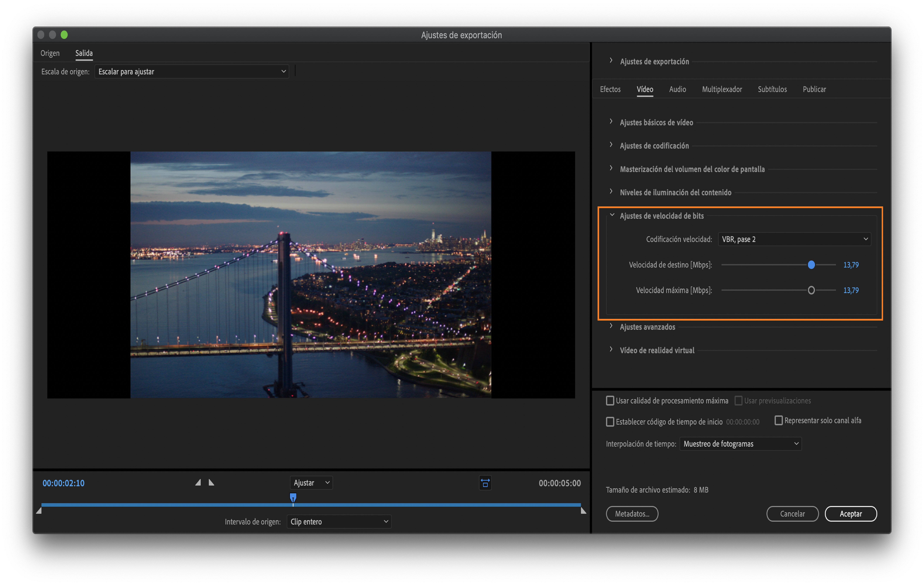The image size is (924, 586).
Task: Toggle the aspect ratio correction icon
Action: [x=485, y=483]
